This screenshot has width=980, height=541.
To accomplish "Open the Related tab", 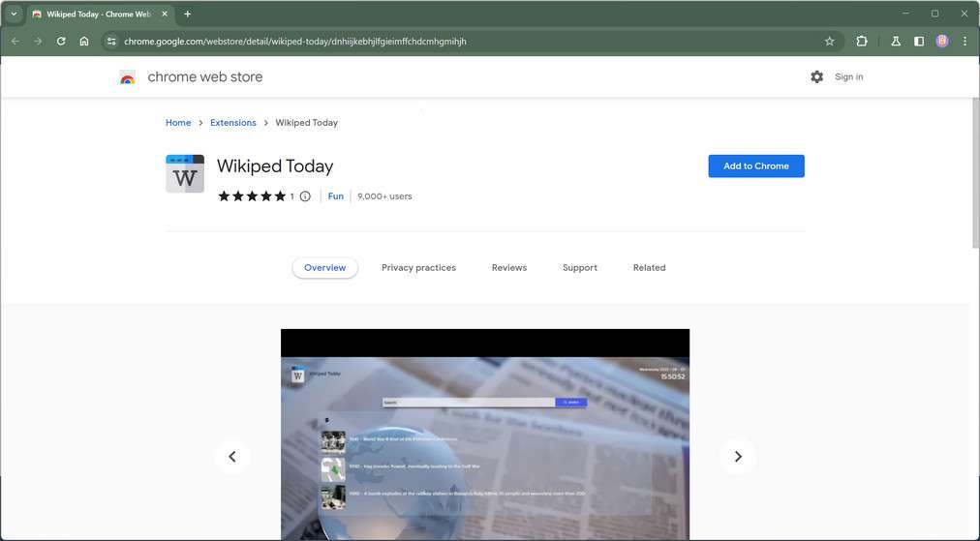I will tap(650, 267).
